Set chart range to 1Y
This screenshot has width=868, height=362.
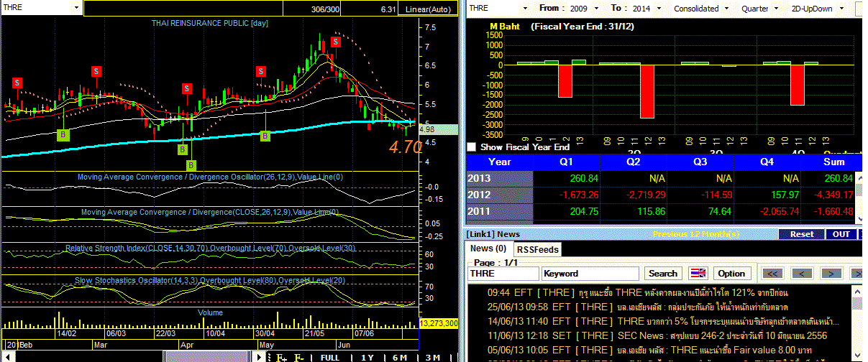click(367, 357)
